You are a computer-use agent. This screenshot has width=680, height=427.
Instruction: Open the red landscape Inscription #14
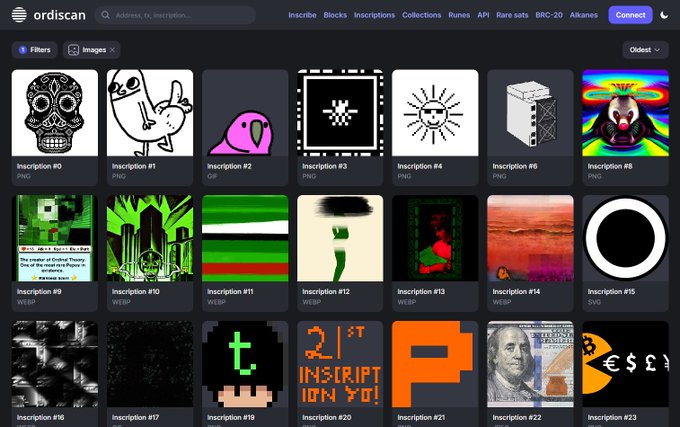[530, 238]
